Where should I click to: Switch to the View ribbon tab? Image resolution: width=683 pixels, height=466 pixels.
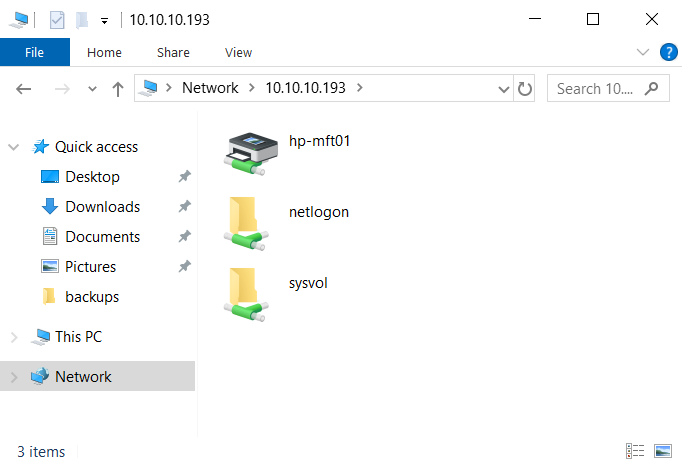pyautogui.click(x=238, y=52)
